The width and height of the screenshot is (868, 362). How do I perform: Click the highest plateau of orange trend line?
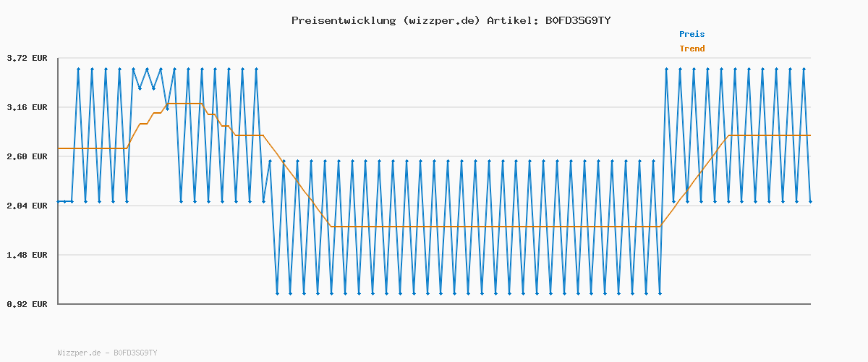tap(184, 104)
